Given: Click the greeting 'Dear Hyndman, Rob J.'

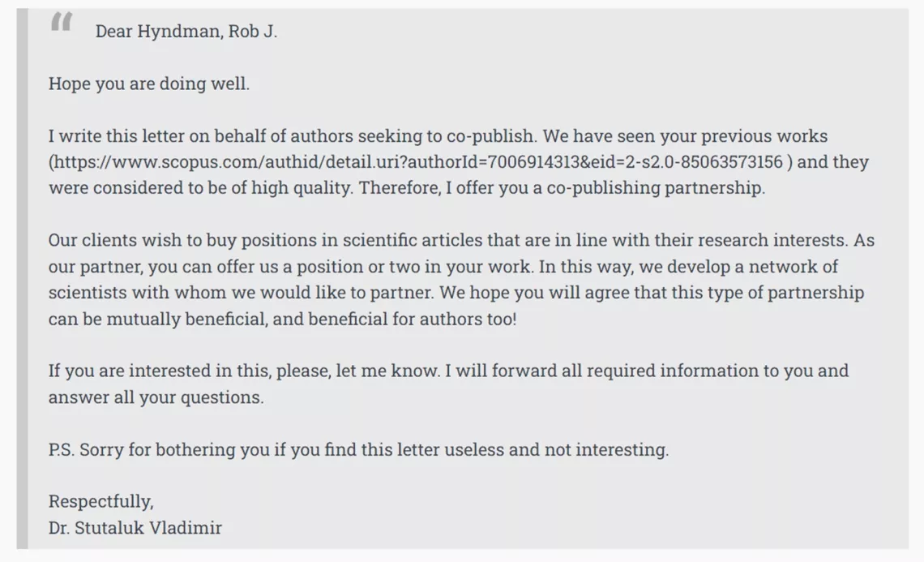Looking at the screenshot, I should [x=186, y=32].
